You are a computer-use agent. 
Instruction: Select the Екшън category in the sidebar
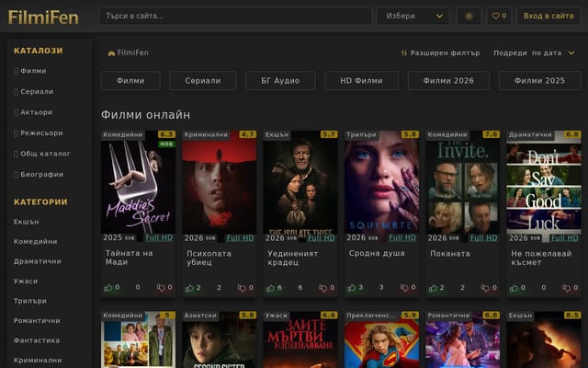(x=27, y=222)
